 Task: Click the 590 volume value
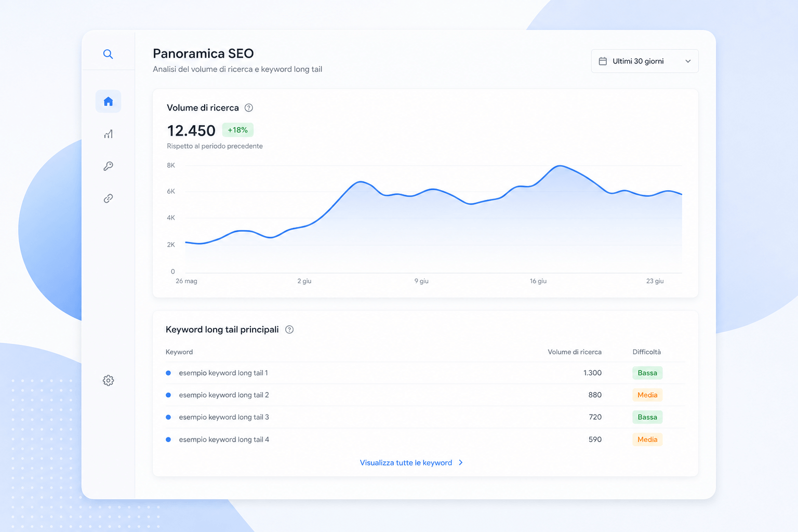pyautogui.click(x=595, y=440)
